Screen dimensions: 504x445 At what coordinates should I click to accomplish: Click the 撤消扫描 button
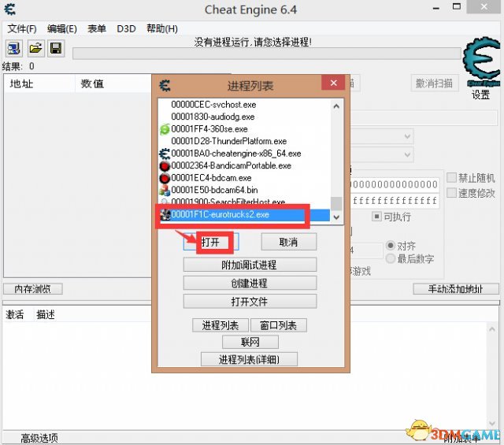tap(434, 83)
